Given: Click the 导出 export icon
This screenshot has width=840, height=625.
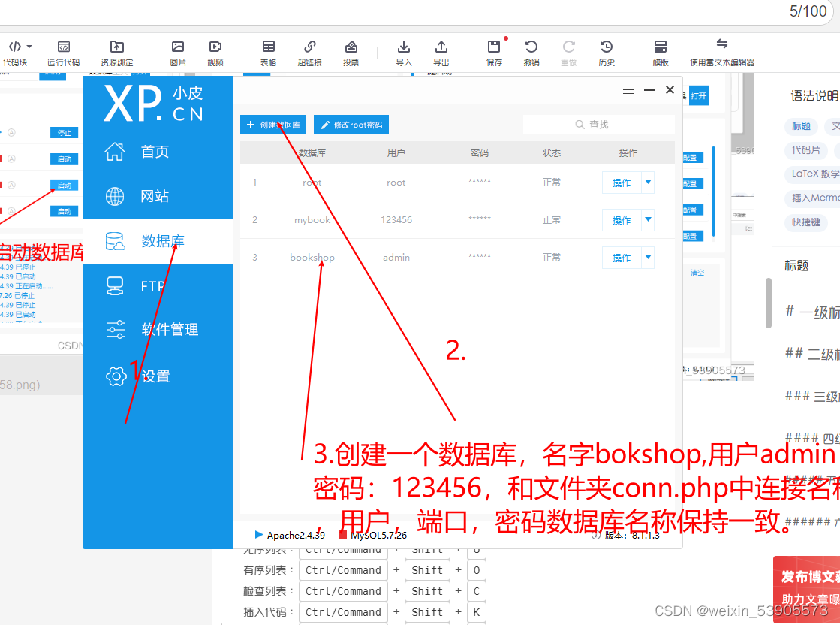Looking at the screenshot, I should click(441, 53).
